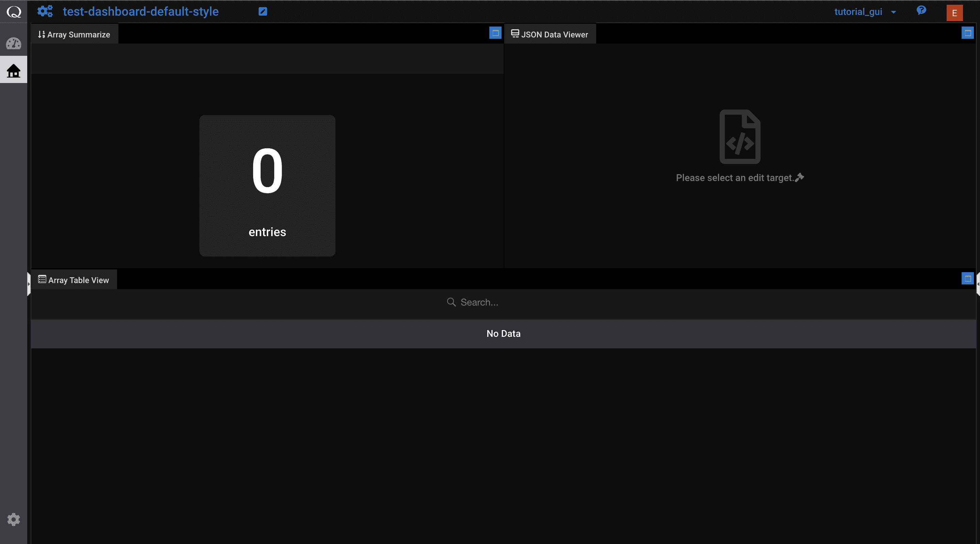Click the 'entries' label
Image resolution: width=980 pixels, height=544 pixels.
[267, 232]
